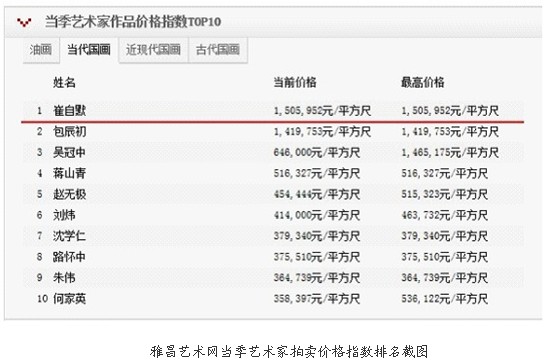The height and width of the screenshot is (361, 547).
Task: Open artist 蒋山青 entry
Action: click(69, 173)
